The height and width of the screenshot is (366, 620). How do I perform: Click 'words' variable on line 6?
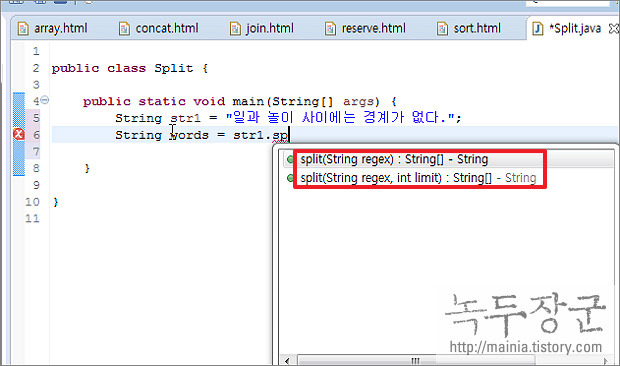tap(189, 135)
